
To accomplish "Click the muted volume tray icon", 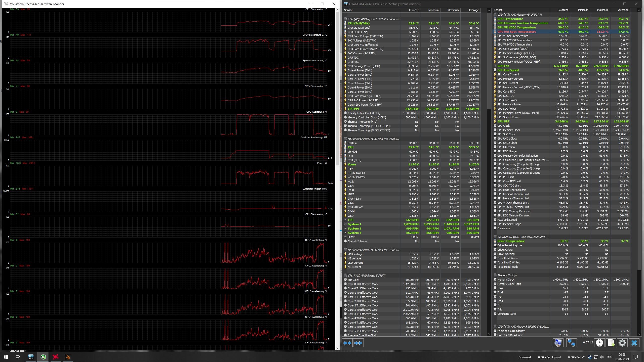I will click(x=602, y=357).
